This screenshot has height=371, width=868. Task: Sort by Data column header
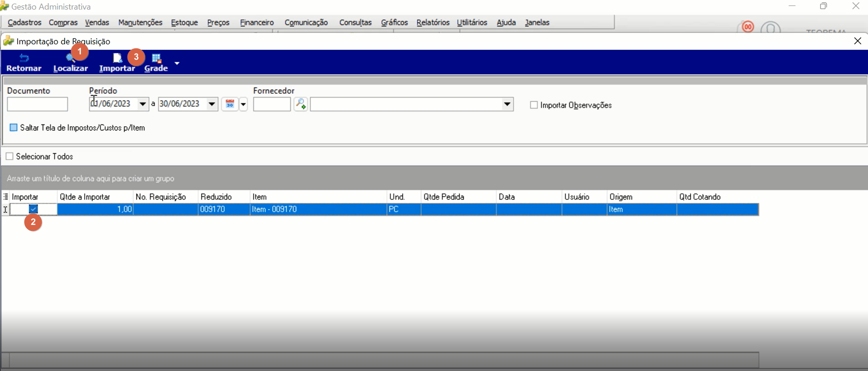pos(529,197)
